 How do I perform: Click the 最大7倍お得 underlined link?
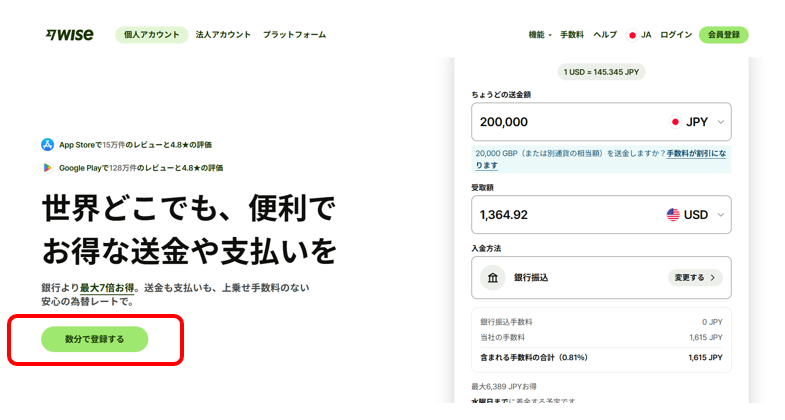107,288
